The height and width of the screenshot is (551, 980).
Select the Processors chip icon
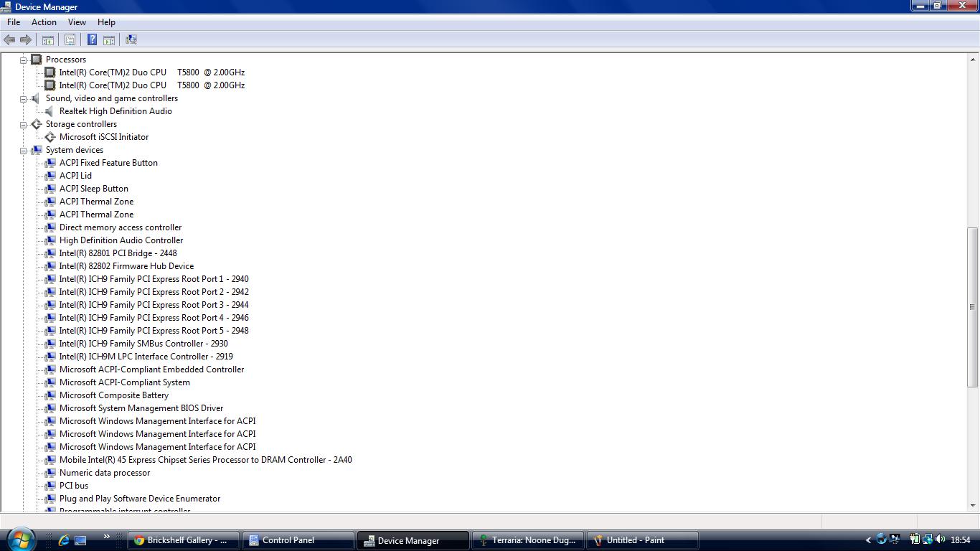[x=37, y=60]
